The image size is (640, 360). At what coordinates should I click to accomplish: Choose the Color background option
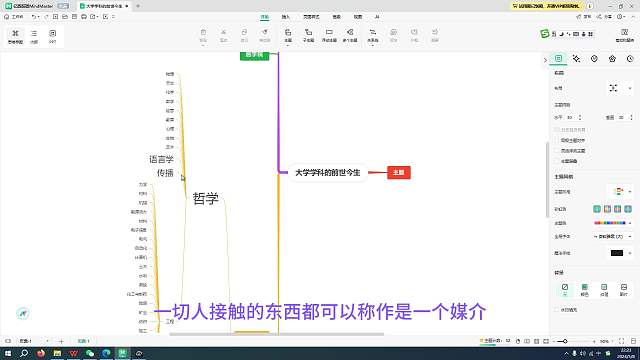tap(584, 289)
